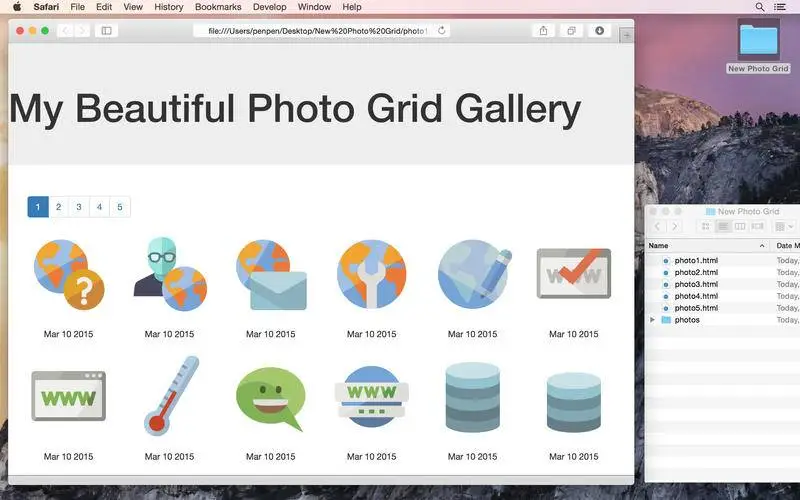Expand the photos folder disclosure triangle
Image resolution: width=800 pixels, height=500 pixels.
[652, 320]
